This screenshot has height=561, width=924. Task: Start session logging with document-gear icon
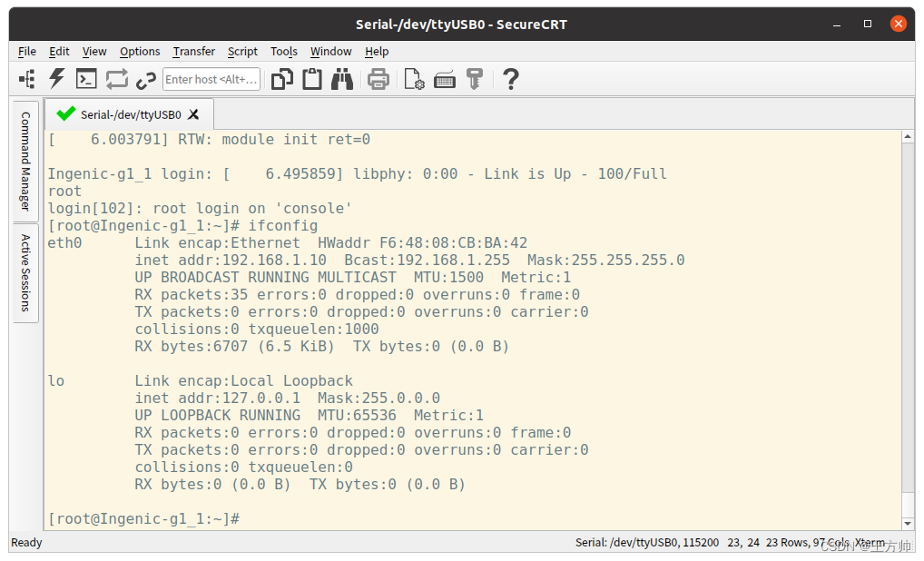click(414, 79)
